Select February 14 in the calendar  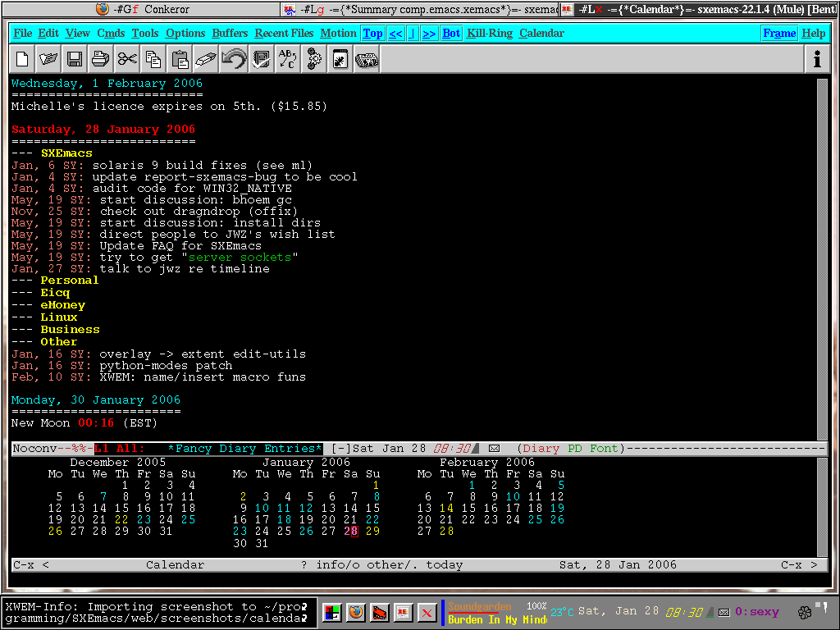[446, 508]
